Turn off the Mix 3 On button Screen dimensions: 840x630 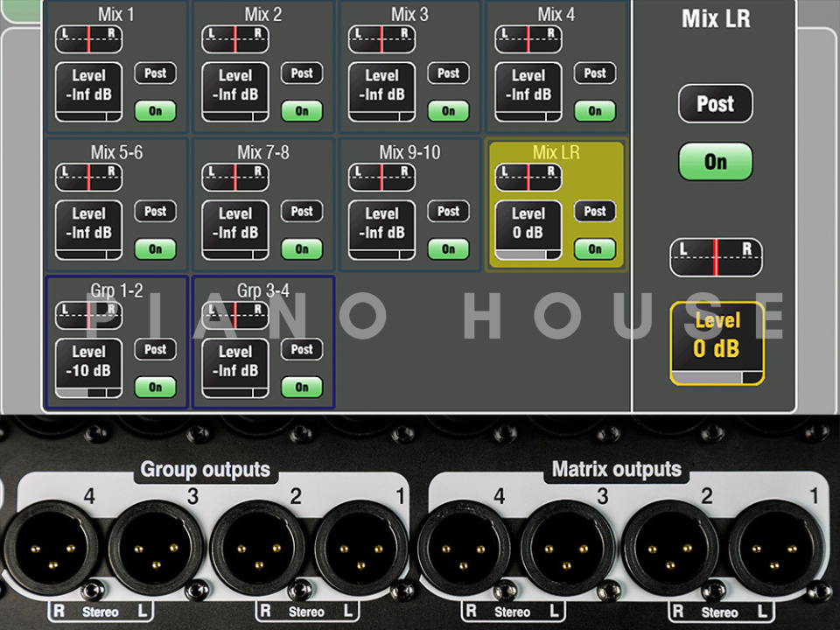point(448,111)
